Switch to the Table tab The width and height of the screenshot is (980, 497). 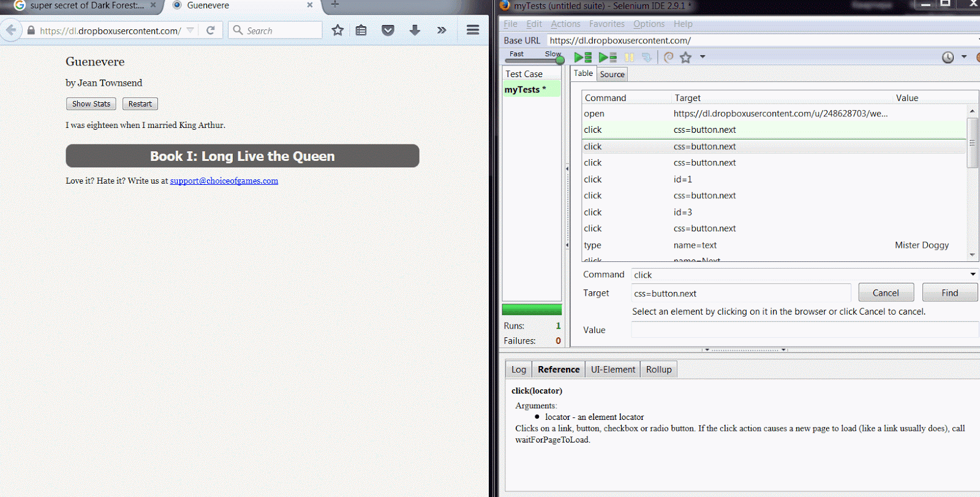tap(583, 73)
